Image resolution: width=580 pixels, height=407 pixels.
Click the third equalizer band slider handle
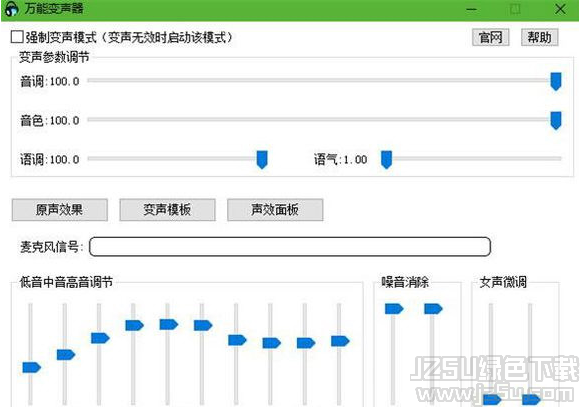[x=100, y=338]
